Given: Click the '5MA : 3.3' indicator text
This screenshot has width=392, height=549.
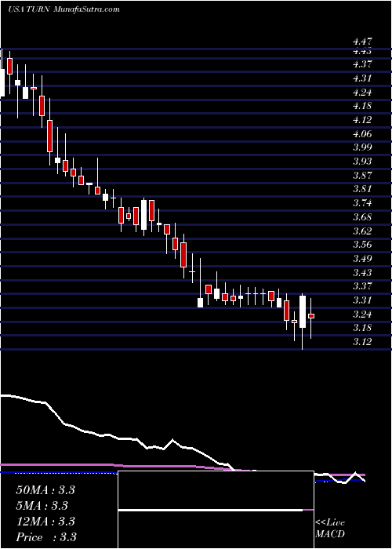Looking at the screenshot, I should [x=42, y=506].
